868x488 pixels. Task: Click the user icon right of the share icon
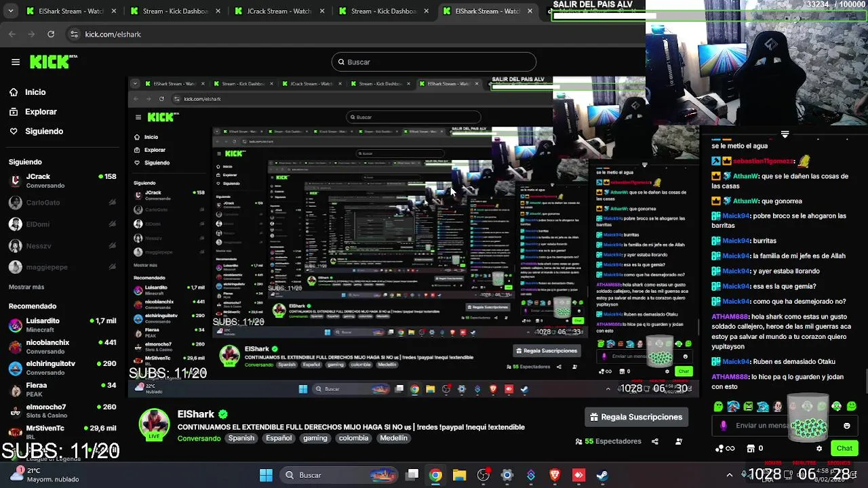coord(679,441)
